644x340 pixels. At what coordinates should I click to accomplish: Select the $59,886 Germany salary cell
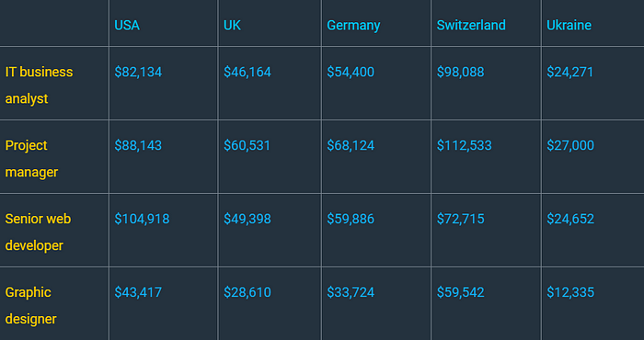pyautogui.click(x=351, y=219)
